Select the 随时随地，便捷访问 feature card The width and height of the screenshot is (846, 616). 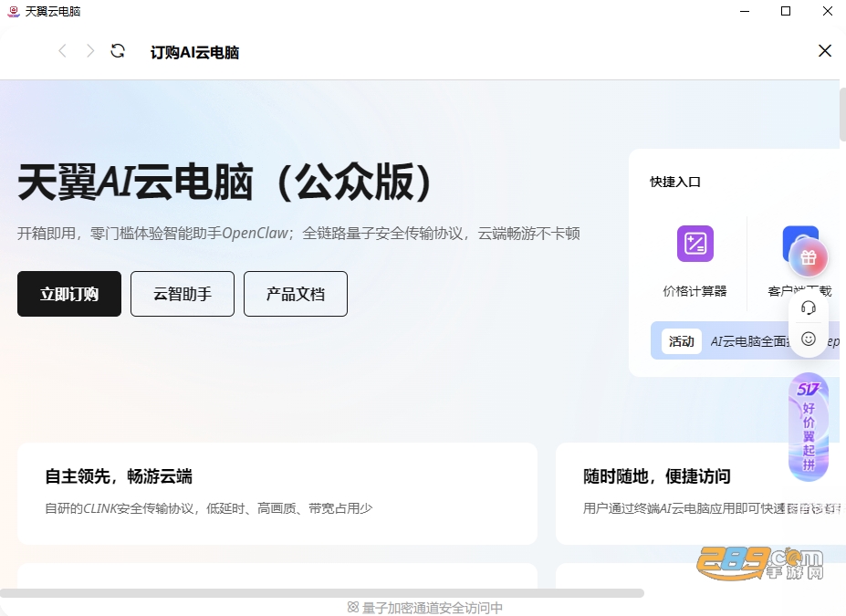tap(699, 494)
